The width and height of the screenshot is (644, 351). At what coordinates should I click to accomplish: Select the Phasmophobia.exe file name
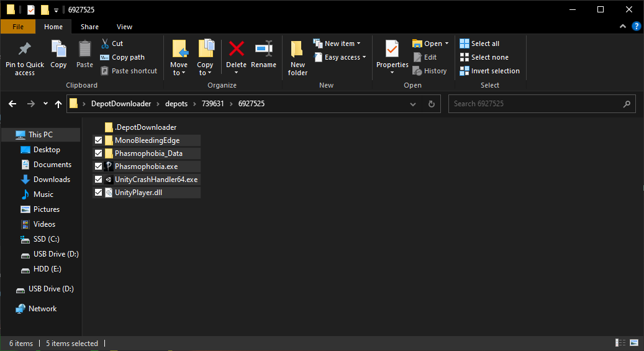point(146,166)
